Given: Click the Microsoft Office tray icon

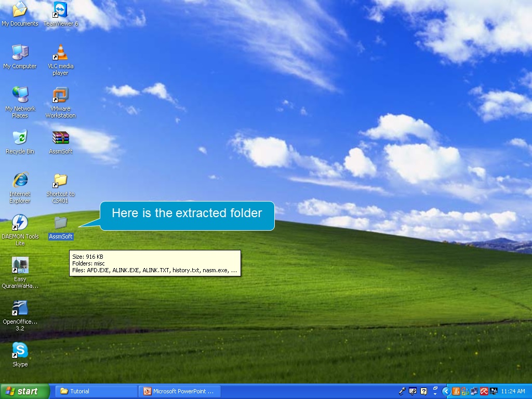Looking at the screenshot, I should pos(465,391).
